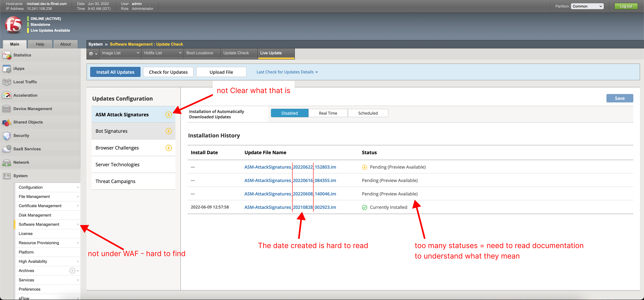
Task: Open Disk Management menu item
Action: click(48, 215)
